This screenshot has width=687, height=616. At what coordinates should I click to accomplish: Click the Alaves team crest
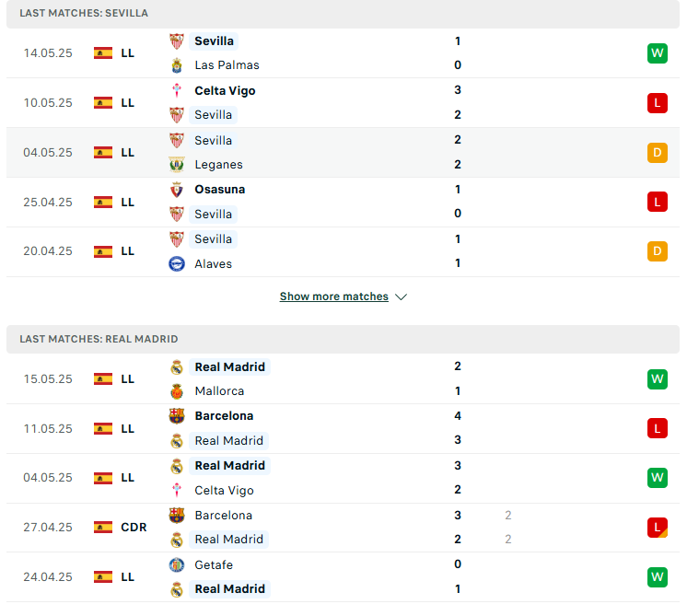[177, 263]
